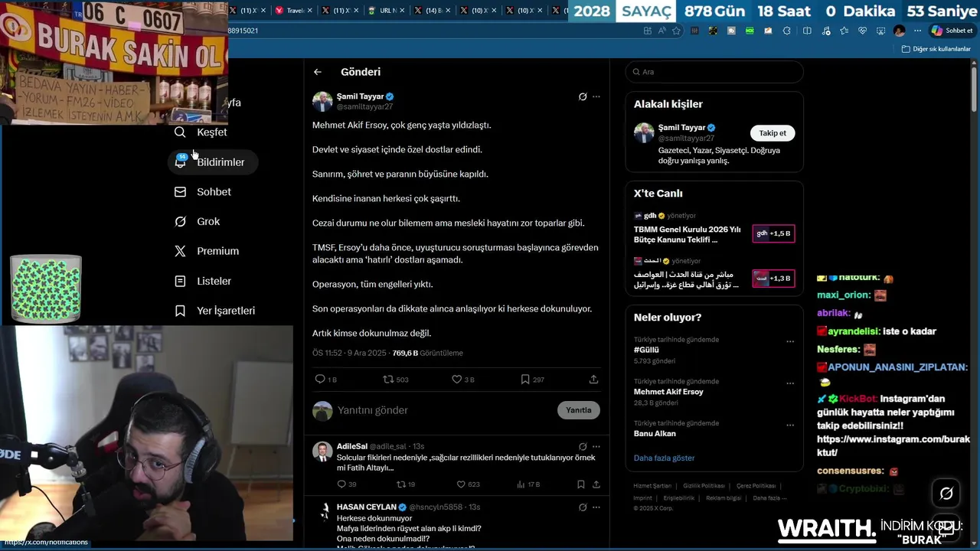
Task: Open Grok from the sidebar
Action: (x=198, y=222)
